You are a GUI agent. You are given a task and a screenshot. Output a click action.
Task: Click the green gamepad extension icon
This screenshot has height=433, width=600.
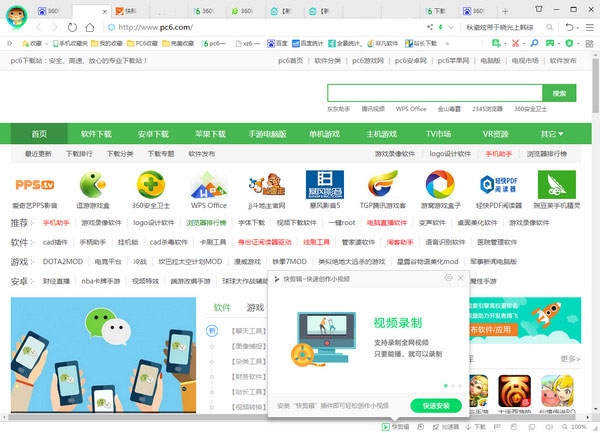point(550,43)
